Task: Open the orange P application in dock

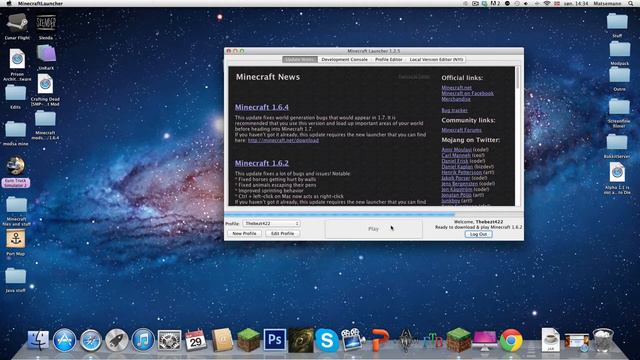Action: (380, 340)
